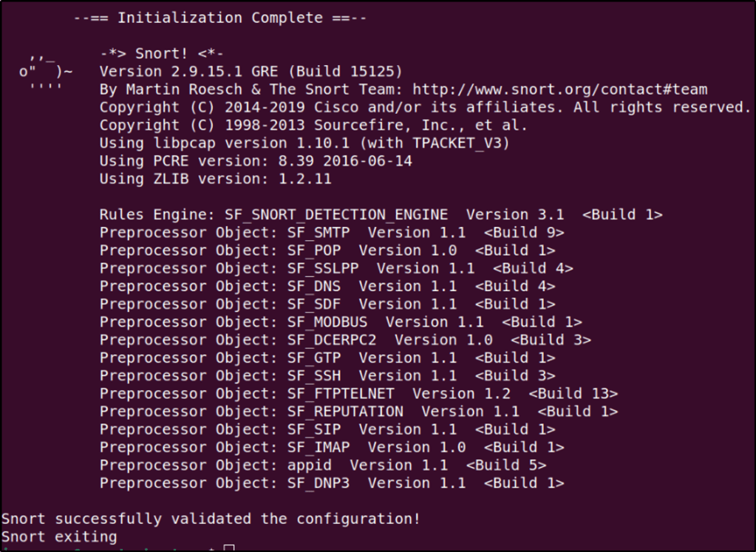Image resolution: width=756 pixels, height=552 pixels.
Task: Click the "Snort exiting" line
Action: click(59, 536)
